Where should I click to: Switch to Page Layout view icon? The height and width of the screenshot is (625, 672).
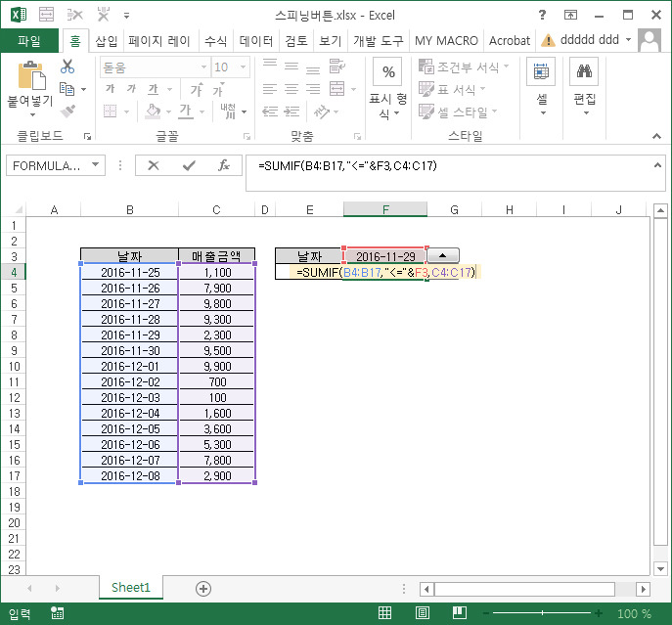(423, 613)
